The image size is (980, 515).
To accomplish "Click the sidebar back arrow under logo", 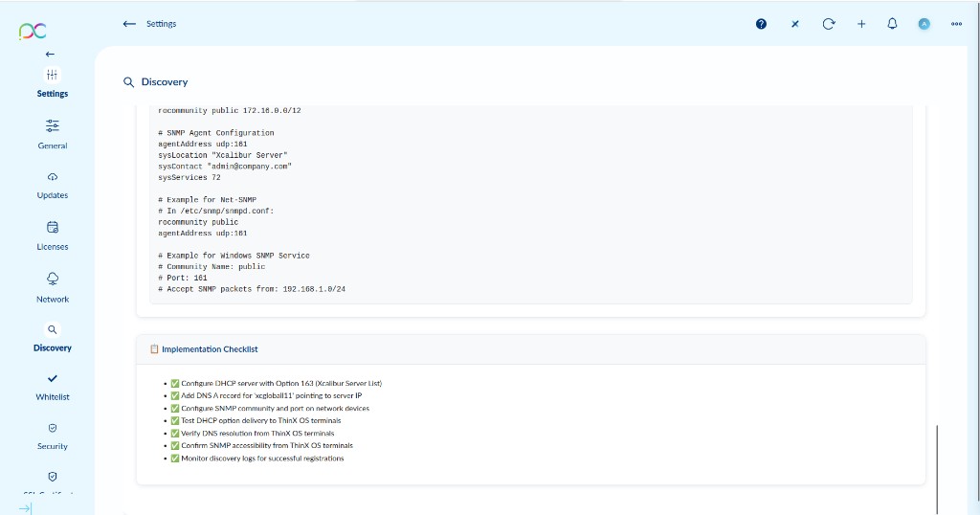I will tap(50, 54).
